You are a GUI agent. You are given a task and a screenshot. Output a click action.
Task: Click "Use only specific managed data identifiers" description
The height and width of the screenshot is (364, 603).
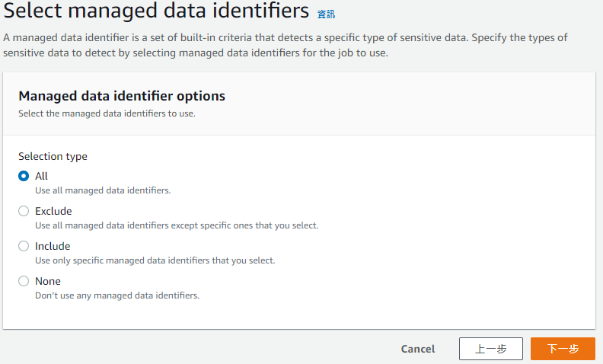coord(155,260)
